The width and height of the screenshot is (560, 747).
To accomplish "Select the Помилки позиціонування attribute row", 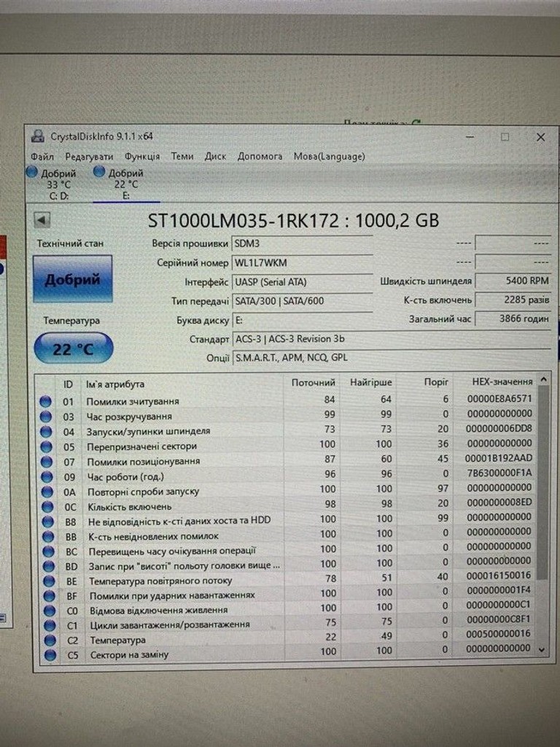I will tap(287, 460).
